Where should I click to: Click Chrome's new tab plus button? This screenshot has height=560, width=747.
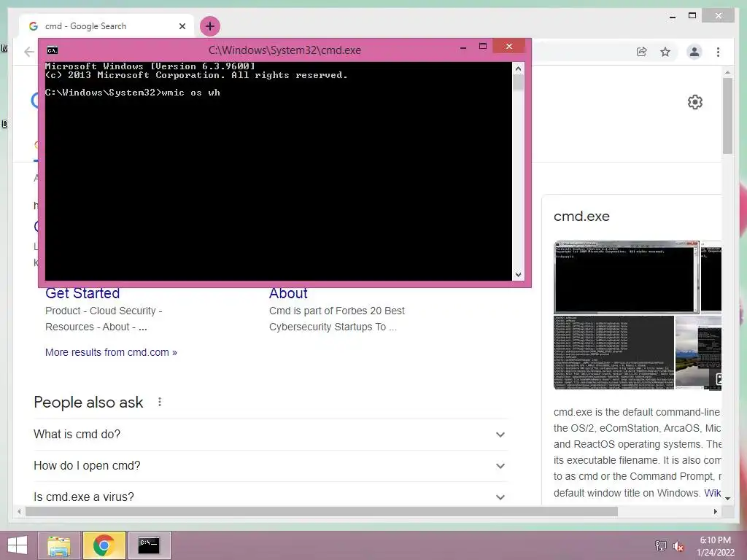(210, 26)
